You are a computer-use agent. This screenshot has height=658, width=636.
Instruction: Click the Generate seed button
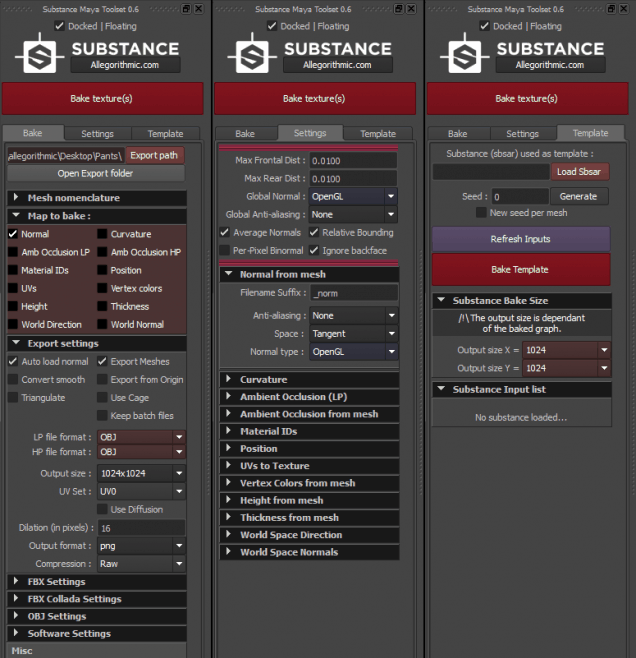[579, 196]
